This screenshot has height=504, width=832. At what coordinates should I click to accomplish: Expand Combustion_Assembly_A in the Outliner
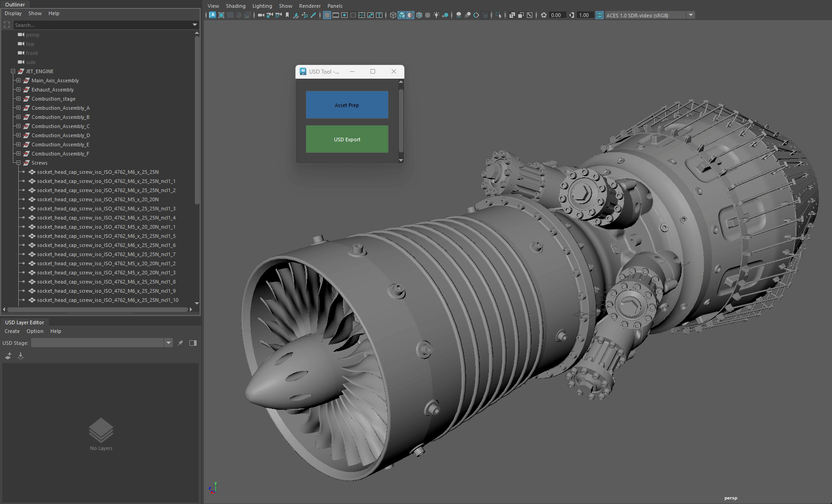[18, 108]
